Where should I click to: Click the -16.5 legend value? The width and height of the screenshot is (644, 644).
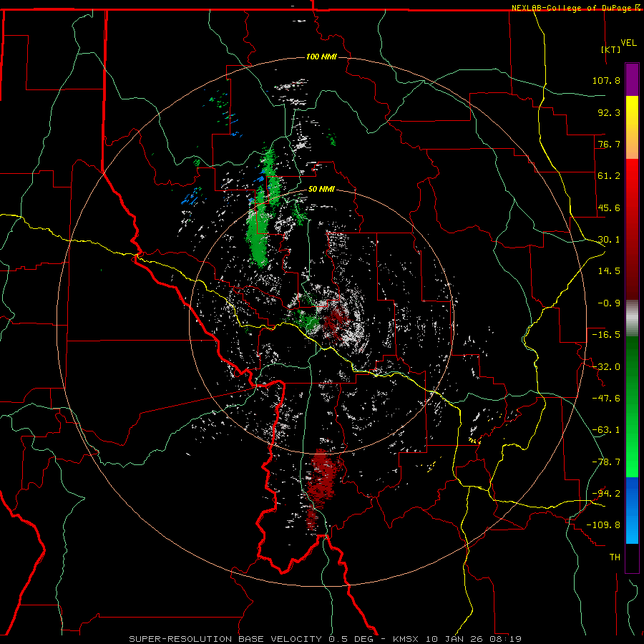tap(606, 335)
